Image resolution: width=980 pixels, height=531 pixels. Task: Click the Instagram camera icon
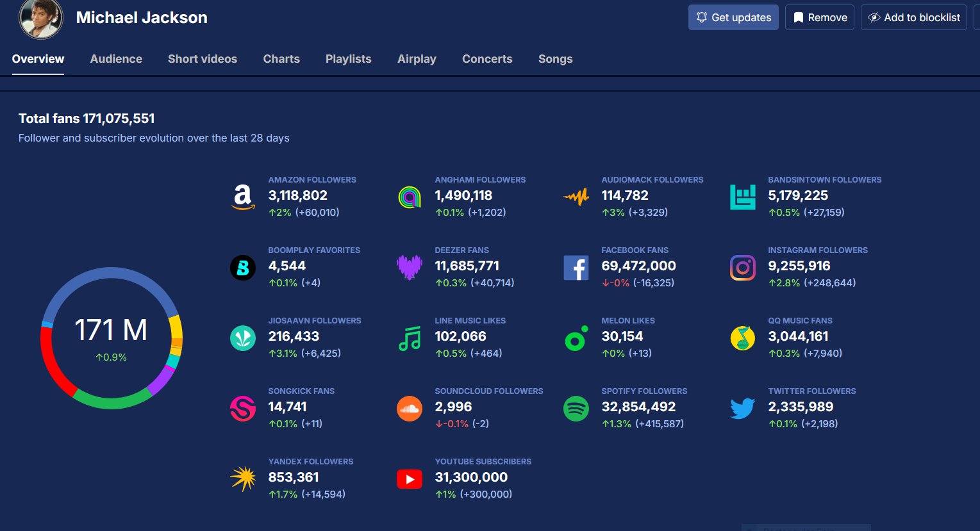click(743, 268)
